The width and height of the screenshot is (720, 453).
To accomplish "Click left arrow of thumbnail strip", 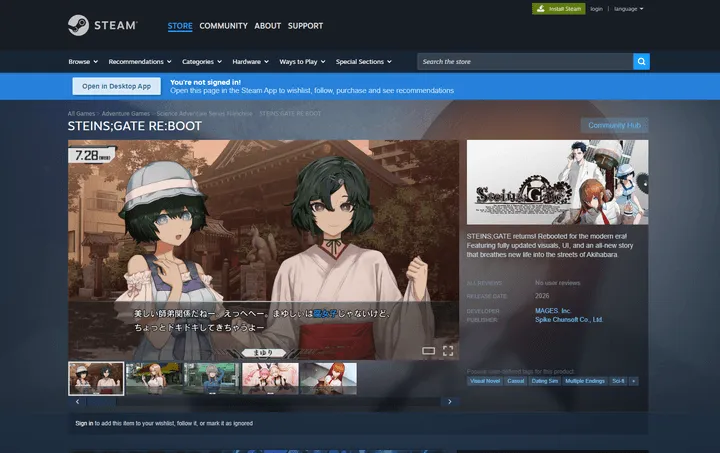I will [77, 402].
